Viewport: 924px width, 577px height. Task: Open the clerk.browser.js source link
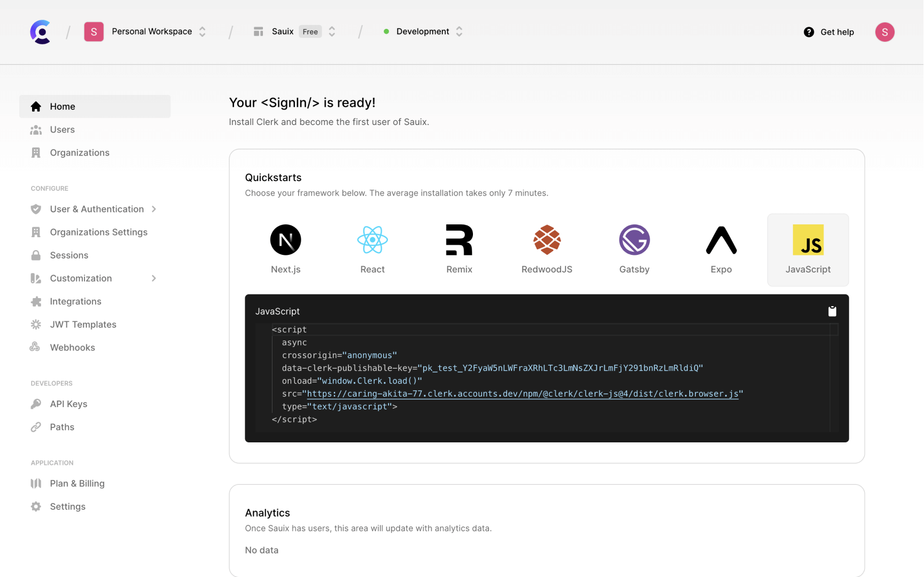[524, 394]
